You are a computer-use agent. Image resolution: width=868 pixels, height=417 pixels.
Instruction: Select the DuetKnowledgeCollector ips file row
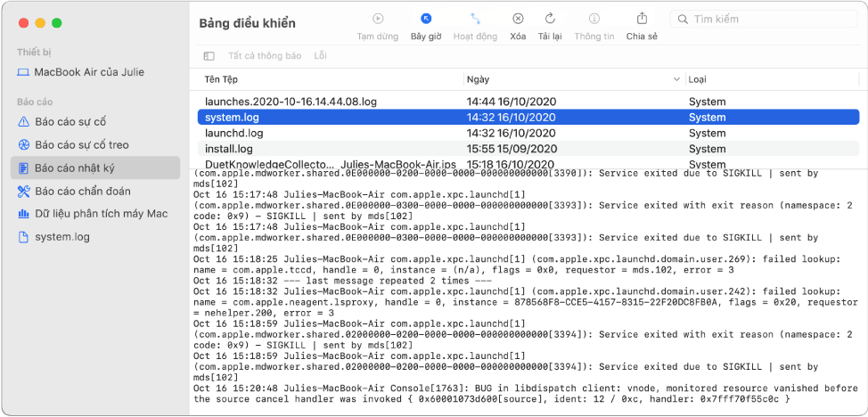(528, 164)
